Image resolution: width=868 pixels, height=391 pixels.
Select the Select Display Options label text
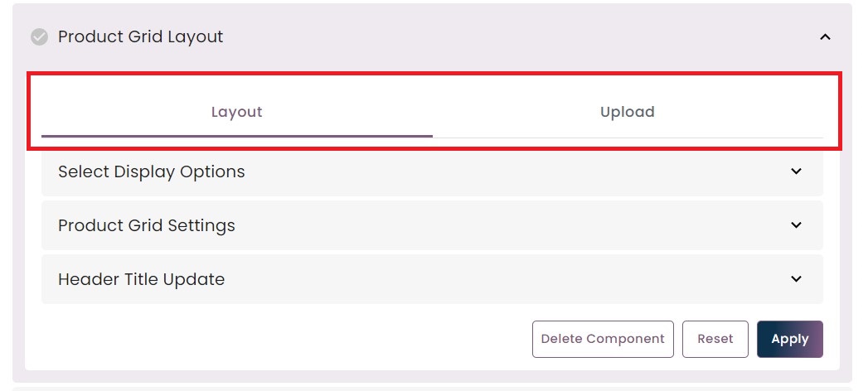pyautogui.click(x=152, y=172)
